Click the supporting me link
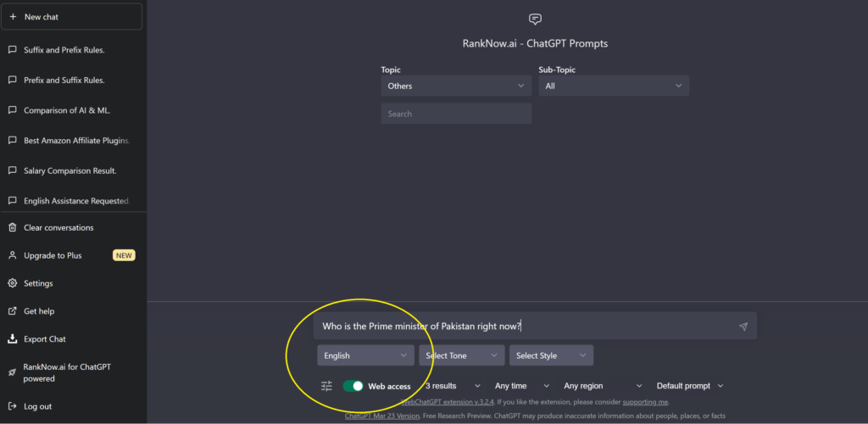The width and height of the screenshot is (868, 424). 645,402
